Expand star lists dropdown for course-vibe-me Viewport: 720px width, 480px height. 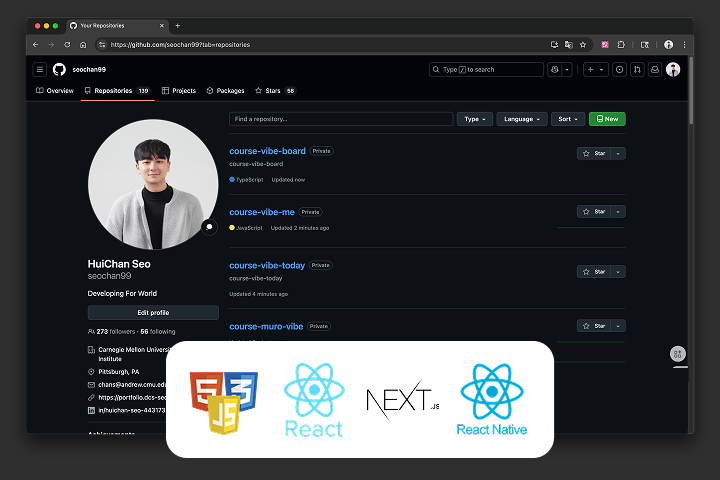[x=618, y=212]
